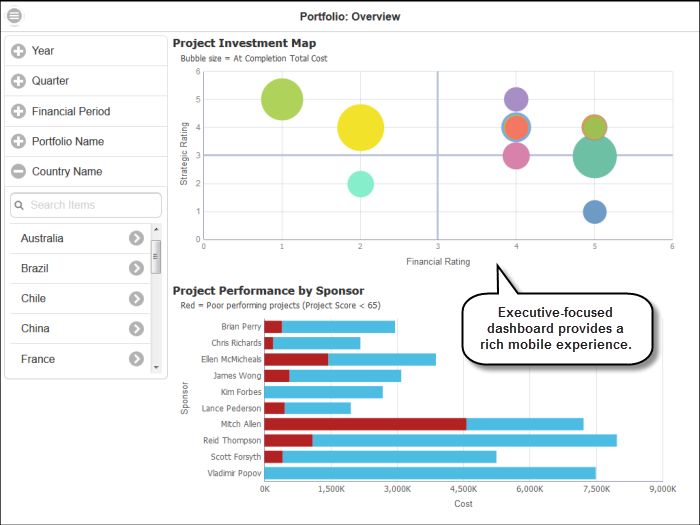Click the arrow icon beside Brazil
The width and height of the screenshot is (700, 525).
tap(136, 268)
